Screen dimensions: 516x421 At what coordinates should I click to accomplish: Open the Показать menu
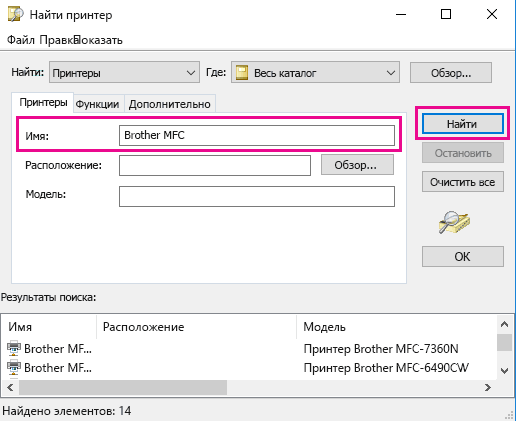click(x=99, y=40)
